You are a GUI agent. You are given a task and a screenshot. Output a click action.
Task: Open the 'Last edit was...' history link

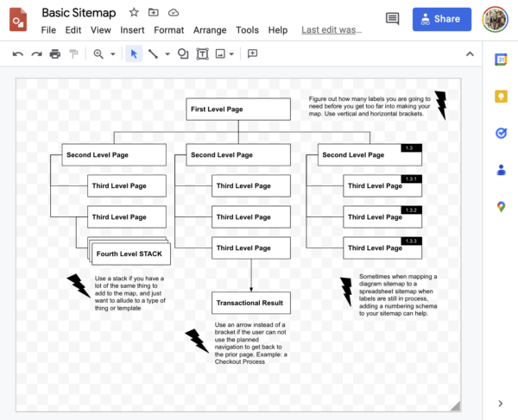pos(332,30)
